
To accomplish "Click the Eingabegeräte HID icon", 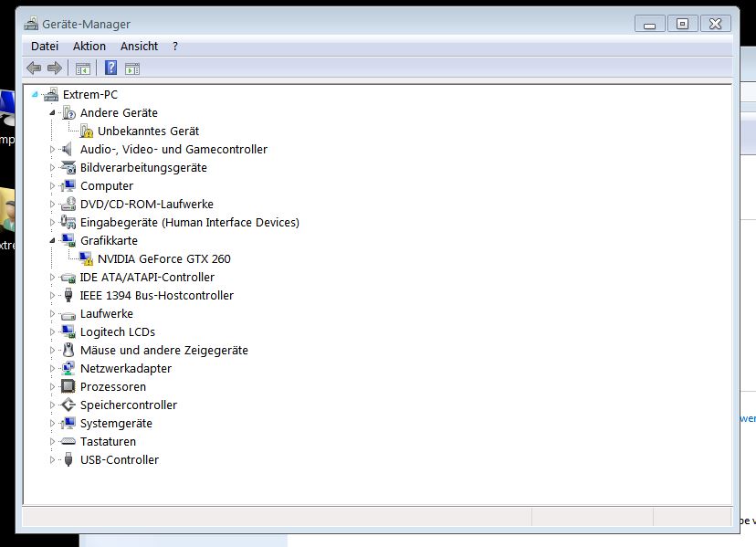I will click(x=68, y=223).
